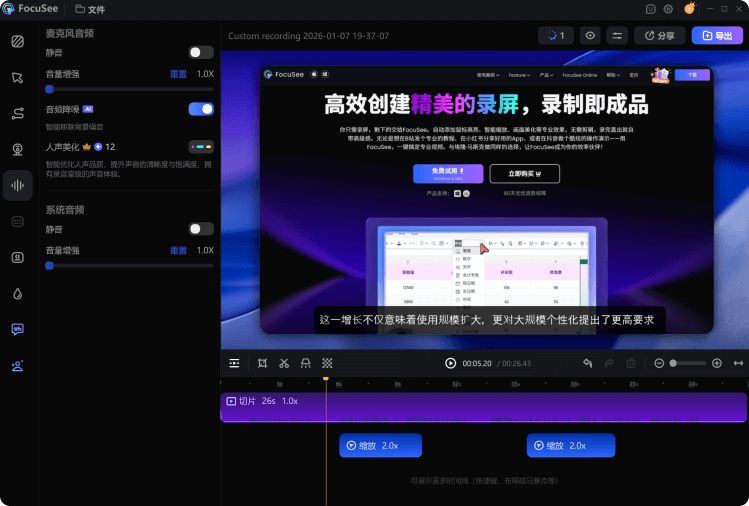Select the first 缩放 2.0x clip

coord(381,445)
